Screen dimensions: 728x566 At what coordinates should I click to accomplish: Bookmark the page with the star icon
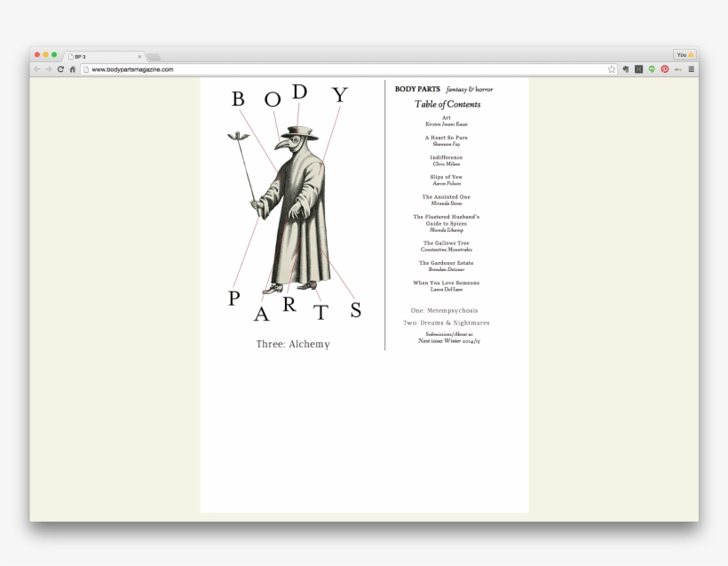pyautogui.click(x=612, y=69)
